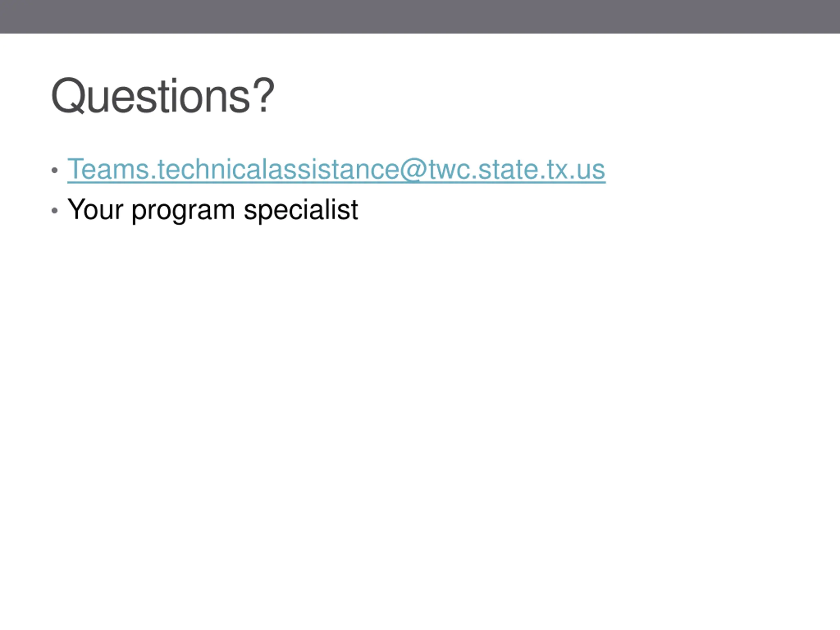Click the letter Q in "Questions?"
The image size is (840, 630).
tap(68, 96)
